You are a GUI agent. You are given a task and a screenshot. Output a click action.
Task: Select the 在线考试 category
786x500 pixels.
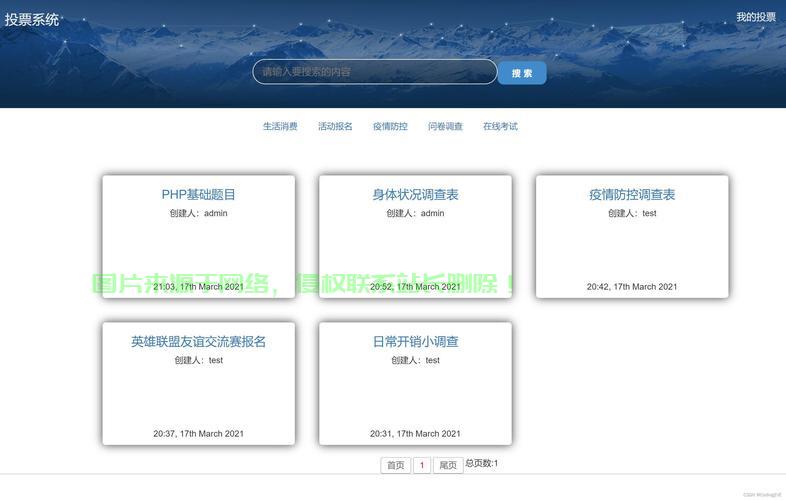500,126
